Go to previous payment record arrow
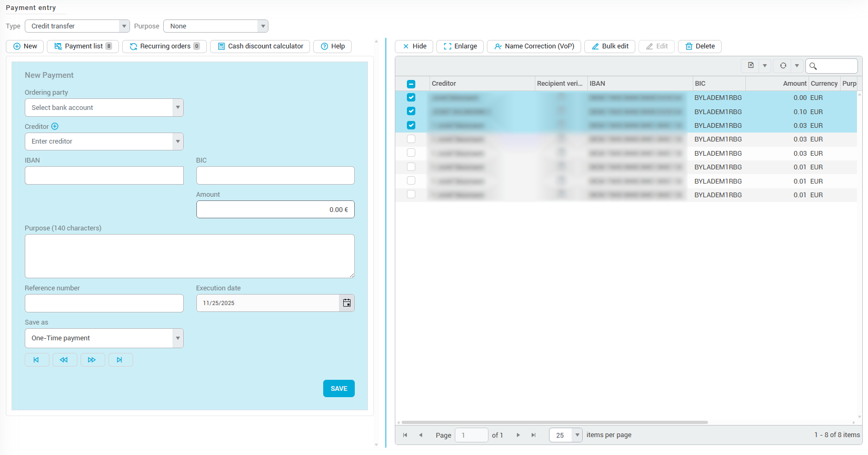 [x=64, y=360]
